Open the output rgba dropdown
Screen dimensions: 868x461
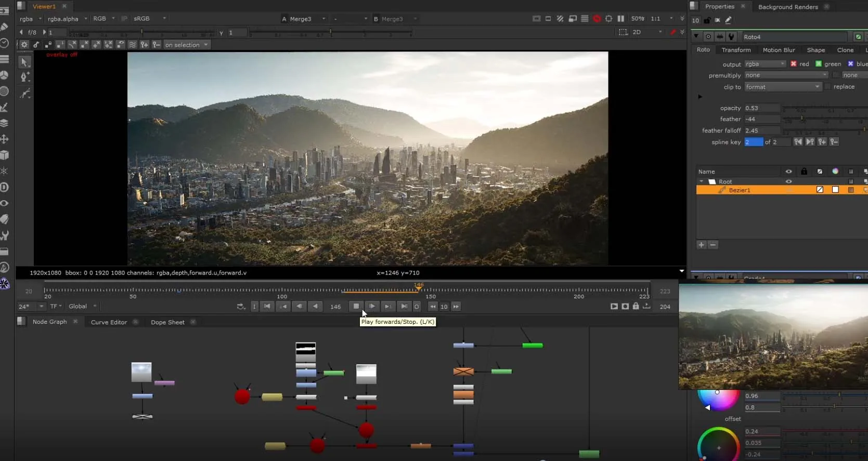point(765,64)
